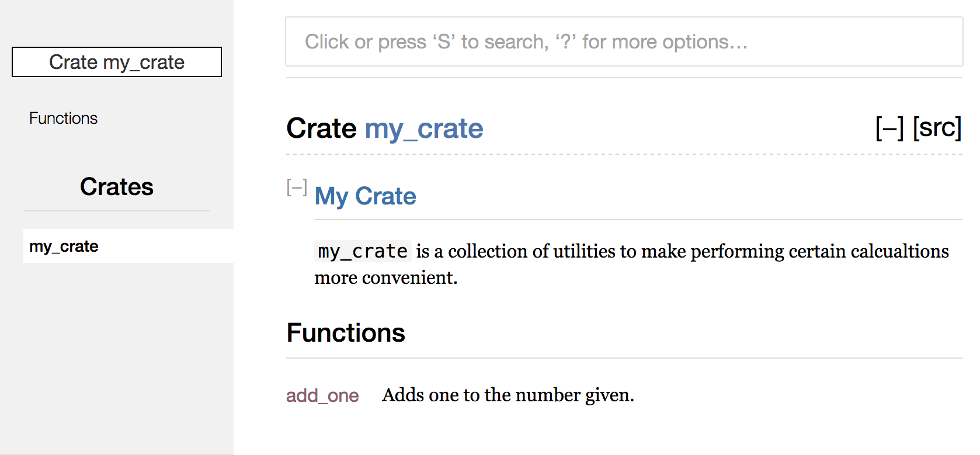
Task: Click the my_crate link in the page heading
Action: (424, 129)
